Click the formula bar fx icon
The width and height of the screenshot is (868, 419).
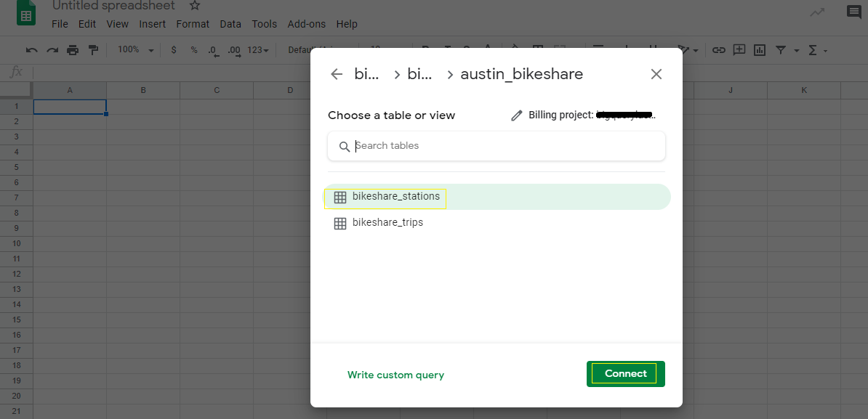17,71
